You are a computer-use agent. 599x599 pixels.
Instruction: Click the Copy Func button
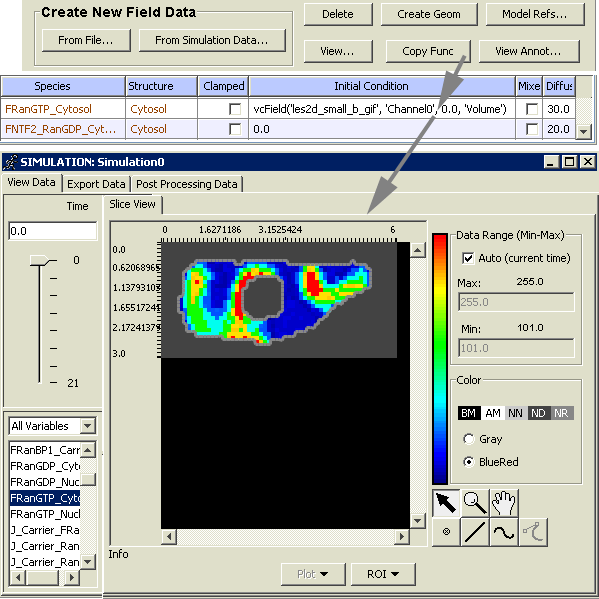pyautogui.click(x=428, y=51)
